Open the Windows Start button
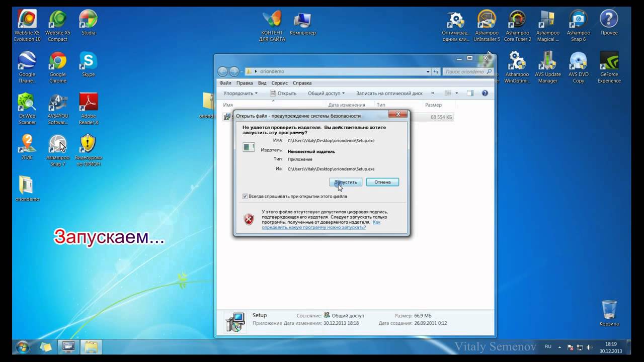The height and width of the screenshot is (362, 644). pyautogui.click(x=23, y=347)
